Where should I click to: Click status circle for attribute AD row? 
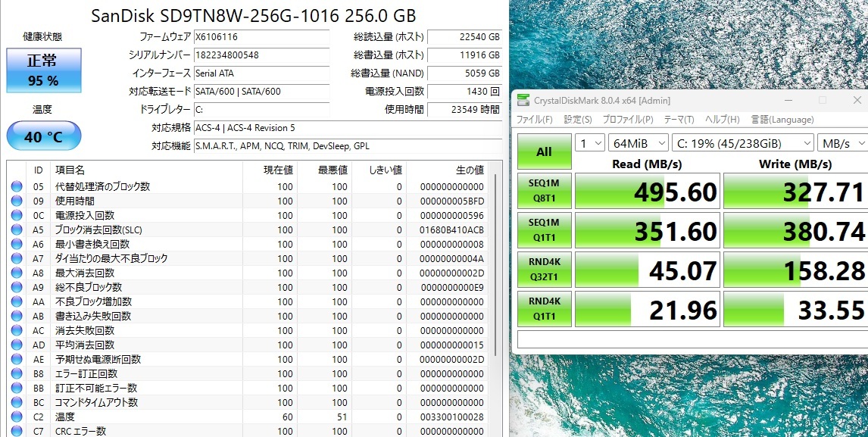point(17,345)
